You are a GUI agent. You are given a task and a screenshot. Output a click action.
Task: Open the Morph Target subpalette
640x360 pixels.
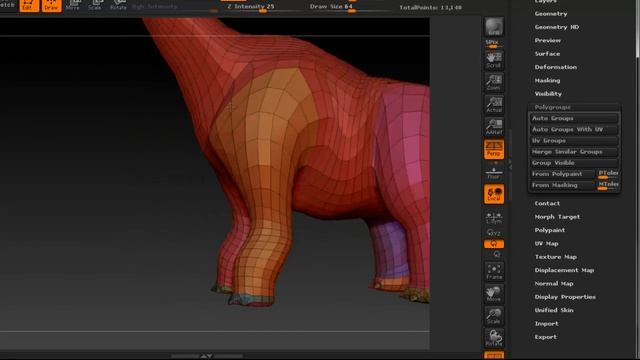coord(557,217)
